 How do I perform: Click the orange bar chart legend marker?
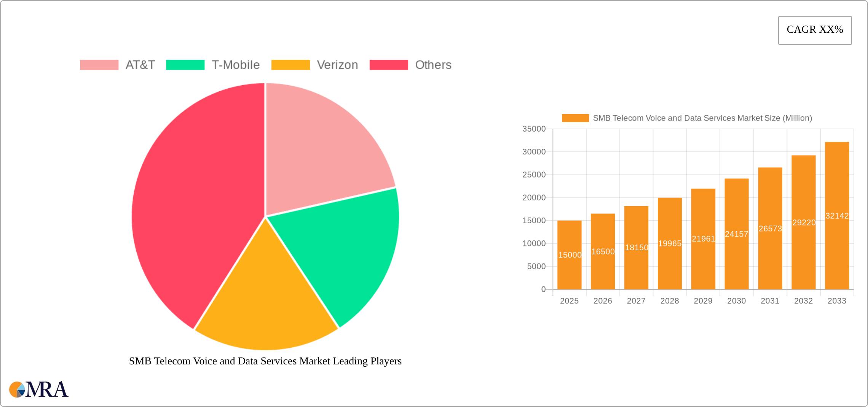[576, 118]
